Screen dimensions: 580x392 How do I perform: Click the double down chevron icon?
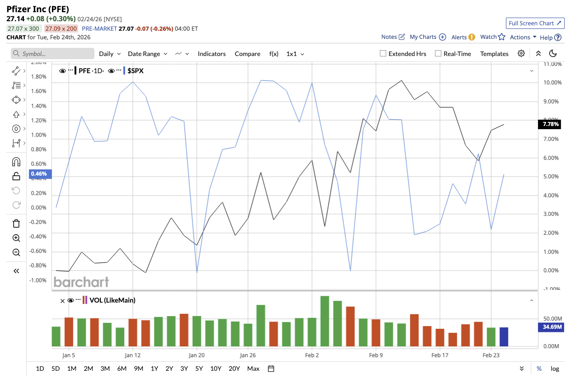(x=522, y=369)
